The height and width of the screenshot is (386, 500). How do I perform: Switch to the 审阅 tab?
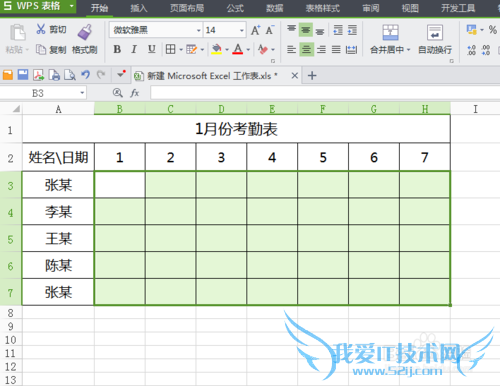coord(371,8)
